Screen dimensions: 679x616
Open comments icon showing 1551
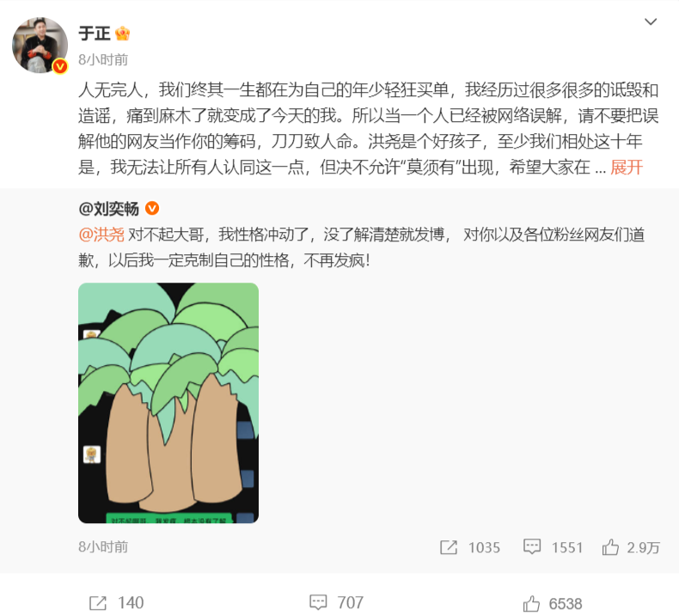[x=532, y=546]
